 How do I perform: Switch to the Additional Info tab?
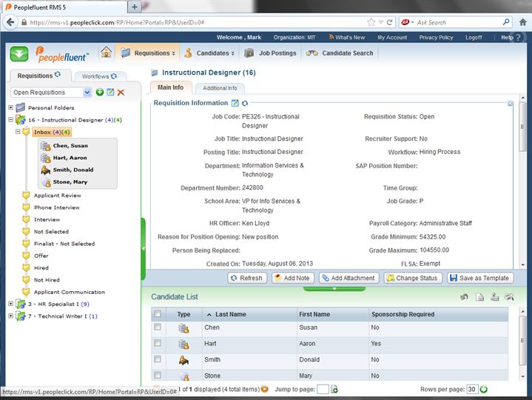[x=220, y=88]
